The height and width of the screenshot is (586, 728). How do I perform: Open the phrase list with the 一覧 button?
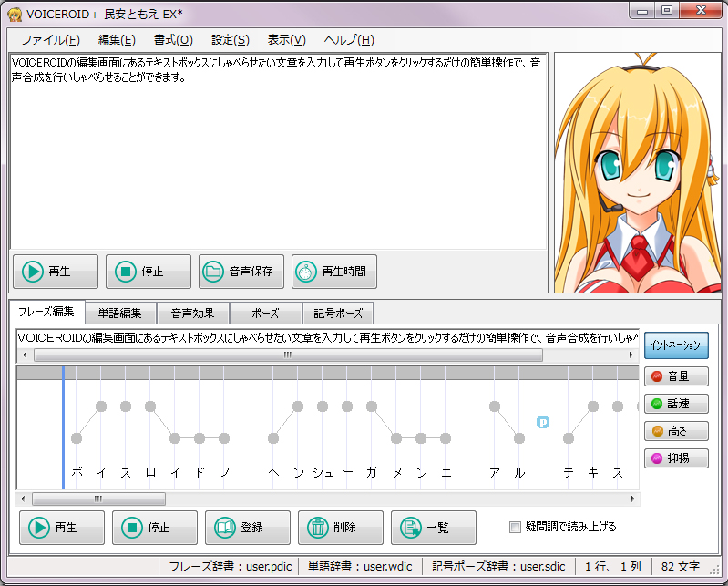(x=433, y=528)
